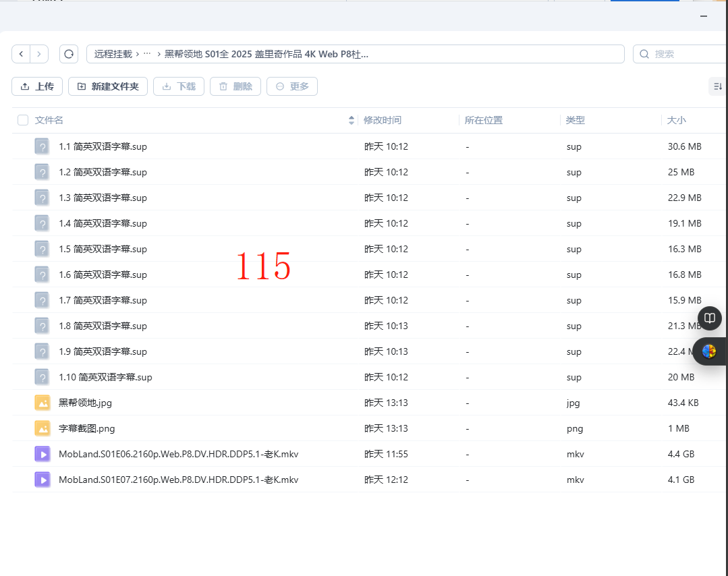Viewport: 728px width, 576px height.
Task: Click image icon of 字幕截图.png
Action: click(x=43, y=428)
